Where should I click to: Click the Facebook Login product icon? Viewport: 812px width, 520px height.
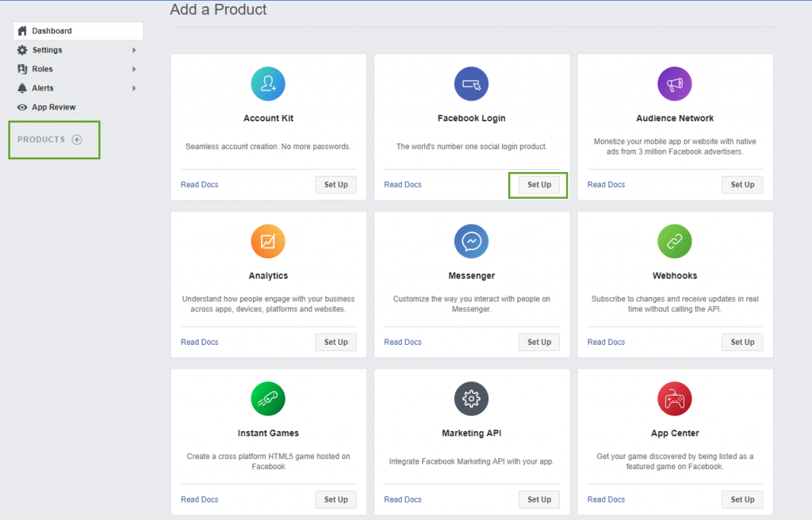[x=471, y=84]
